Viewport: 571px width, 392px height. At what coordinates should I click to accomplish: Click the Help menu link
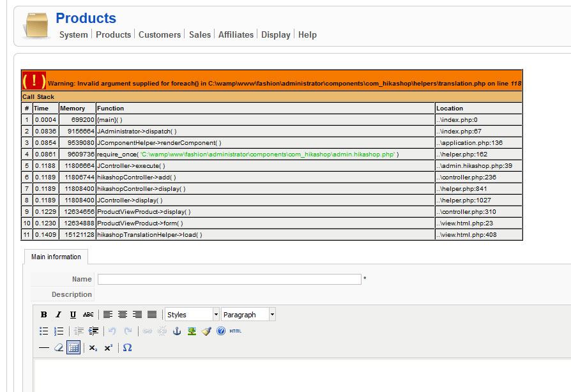pyautogui.click(x=307, y=35)
